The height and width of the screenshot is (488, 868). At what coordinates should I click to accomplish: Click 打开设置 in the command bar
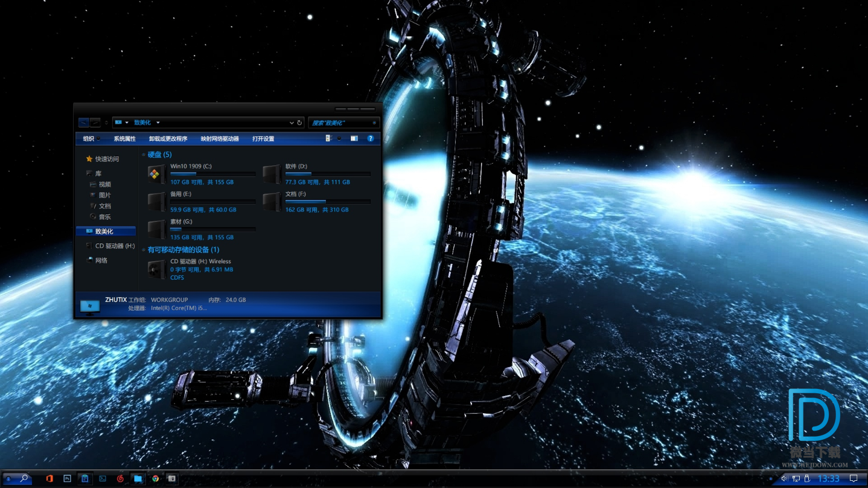(x=263, y=138)
